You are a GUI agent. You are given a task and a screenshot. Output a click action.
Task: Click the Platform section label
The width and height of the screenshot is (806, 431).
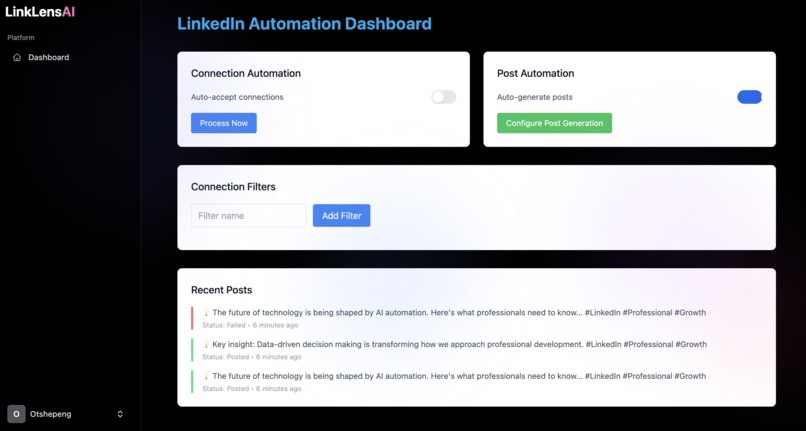point(21,38)
